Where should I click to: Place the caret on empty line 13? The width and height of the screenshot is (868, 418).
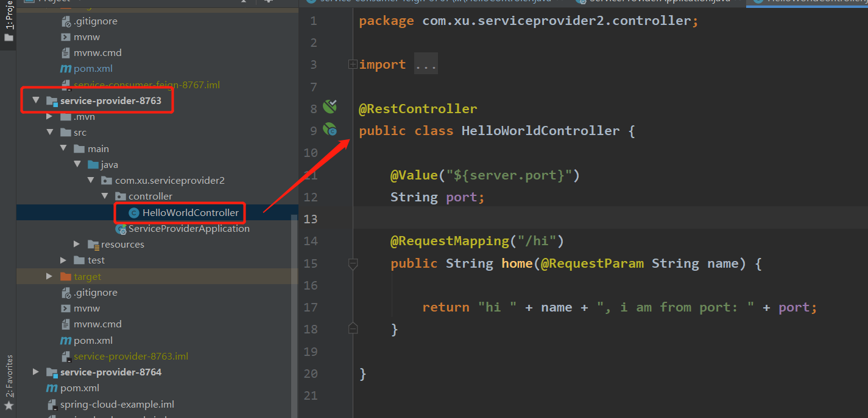pyautogui.click(x=610, y=218)
